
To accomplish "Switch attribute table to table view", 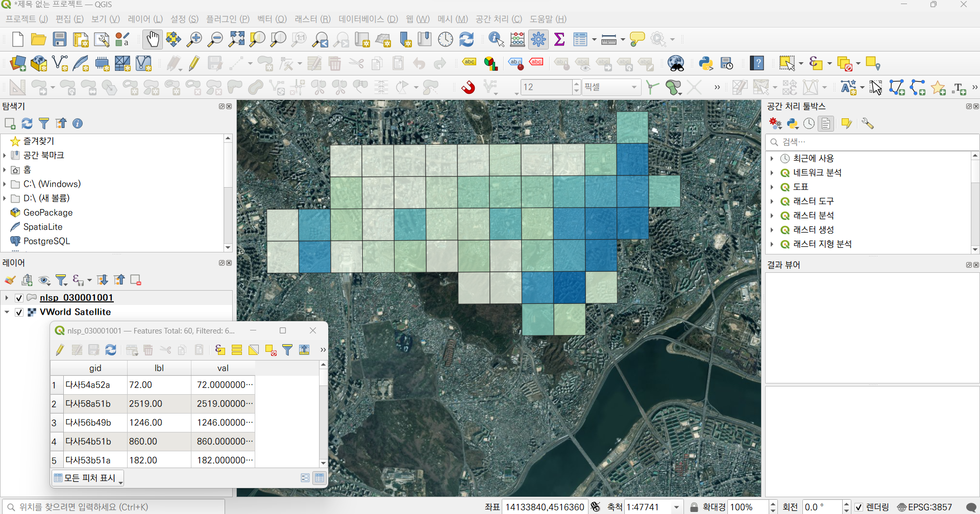I will pos(320,478).
